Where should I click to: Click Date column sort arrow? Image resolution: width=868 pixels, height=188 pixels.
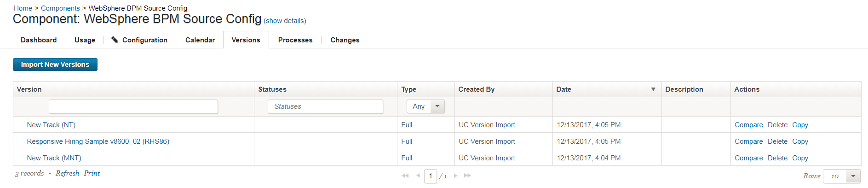[653, 89]
